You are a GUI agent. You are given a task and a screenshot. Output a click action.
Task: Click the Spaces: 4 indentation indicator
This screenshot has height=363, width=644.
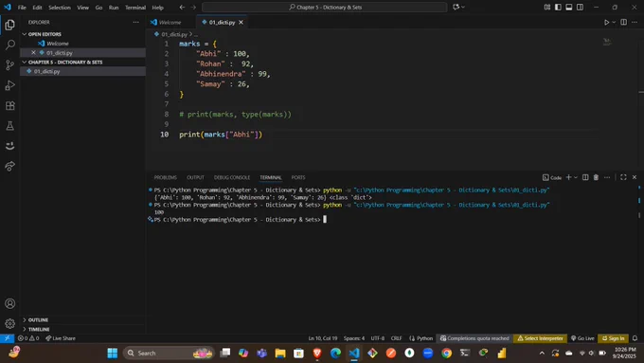pyautogui.click(x=354, y=338)
